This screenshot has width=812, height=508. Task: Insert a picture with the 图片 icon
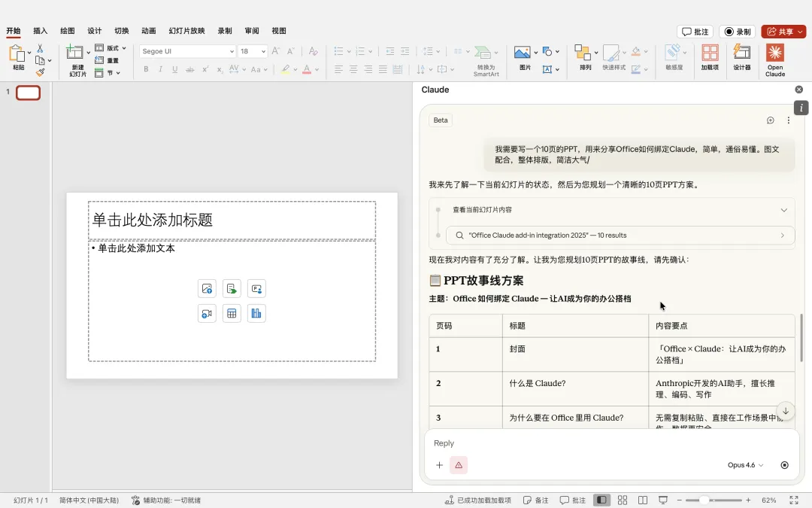tap(522, 52)
